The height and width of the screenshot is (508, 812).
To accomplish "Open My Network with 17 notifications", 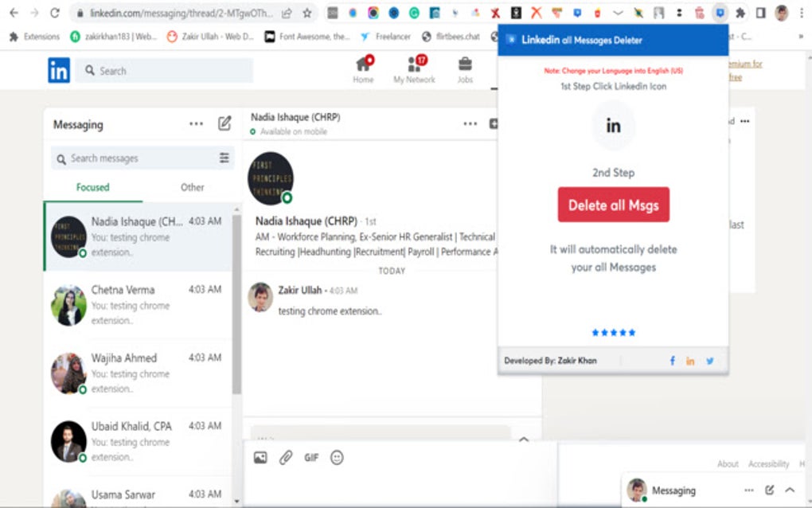I will click(x=414, y=69).
